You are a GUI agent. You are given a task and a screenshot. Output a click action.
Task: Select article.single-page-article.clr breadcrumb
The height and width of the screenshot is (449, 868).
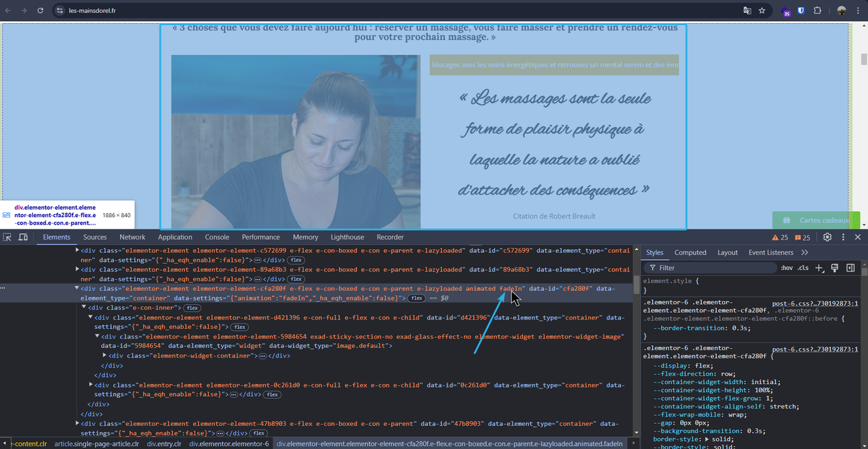point(96,444)
